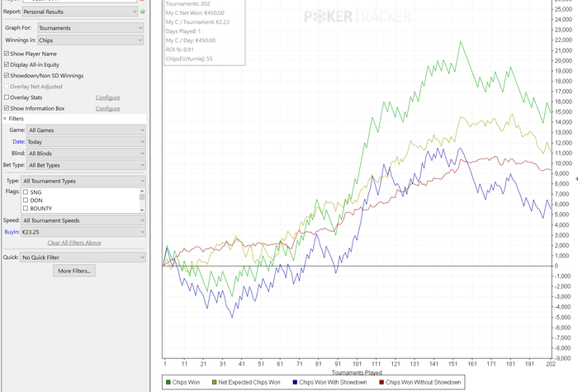Click the Flags list scrollbar down arrow
The height and width of the screenshot is (392, 578).
point(142,210)
